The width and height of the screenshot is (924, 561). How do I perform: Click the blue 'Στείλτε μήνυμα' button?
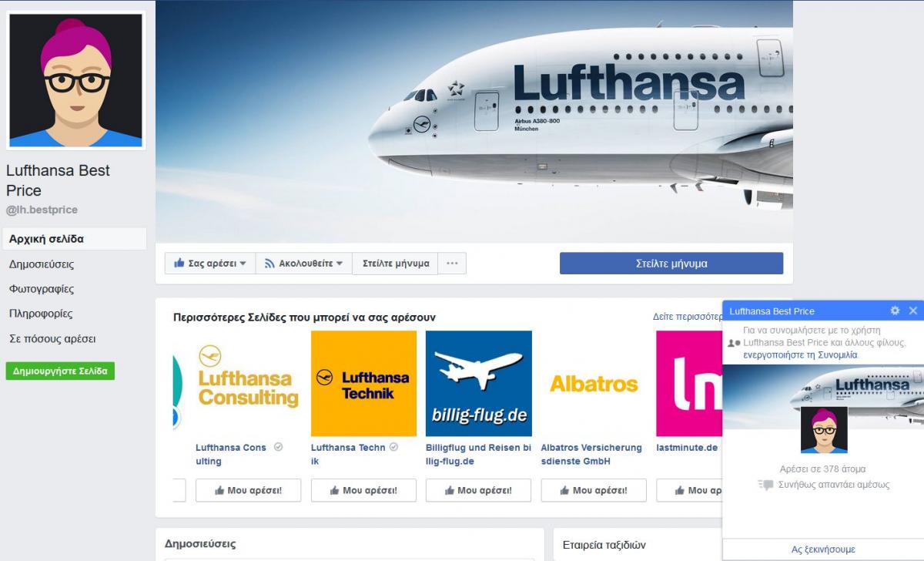(671, 264)
